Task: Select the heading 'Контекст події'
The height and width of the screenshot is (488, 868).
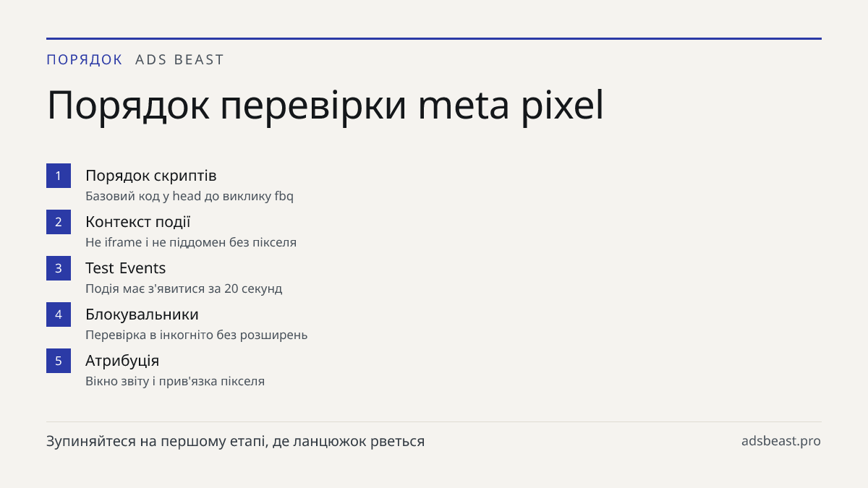Action: pos(137,222)
